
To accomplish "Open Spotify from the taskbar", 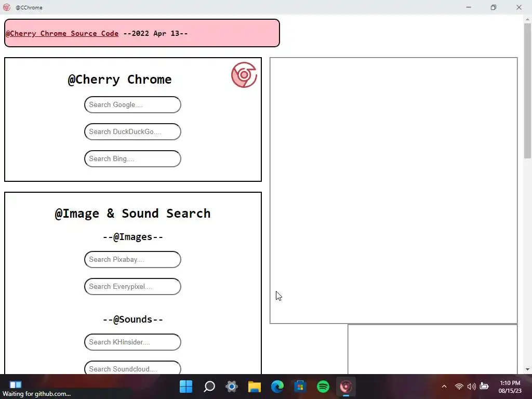I will pos(323,387).
